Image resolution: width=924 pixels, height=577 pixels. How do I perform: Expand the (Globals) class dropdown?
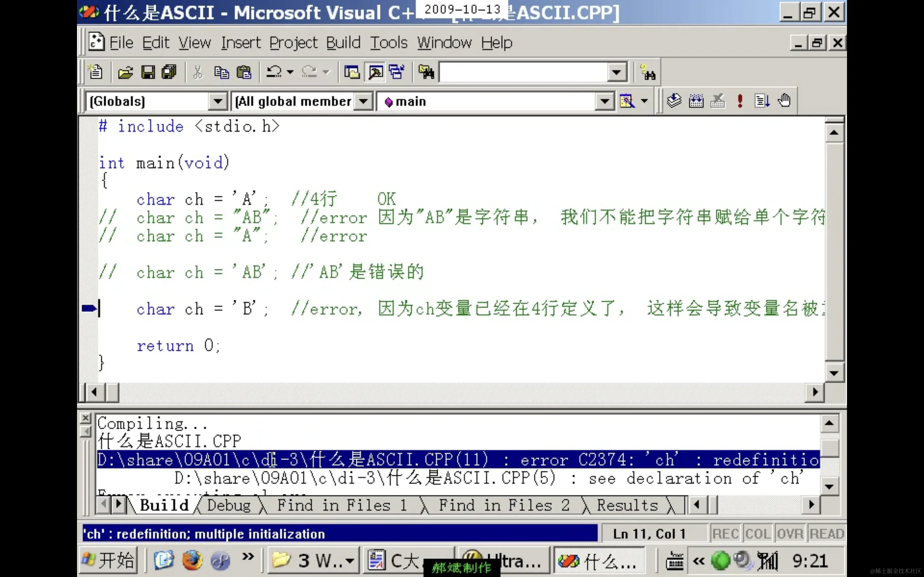pyautogui.click(x=218, y=102)
